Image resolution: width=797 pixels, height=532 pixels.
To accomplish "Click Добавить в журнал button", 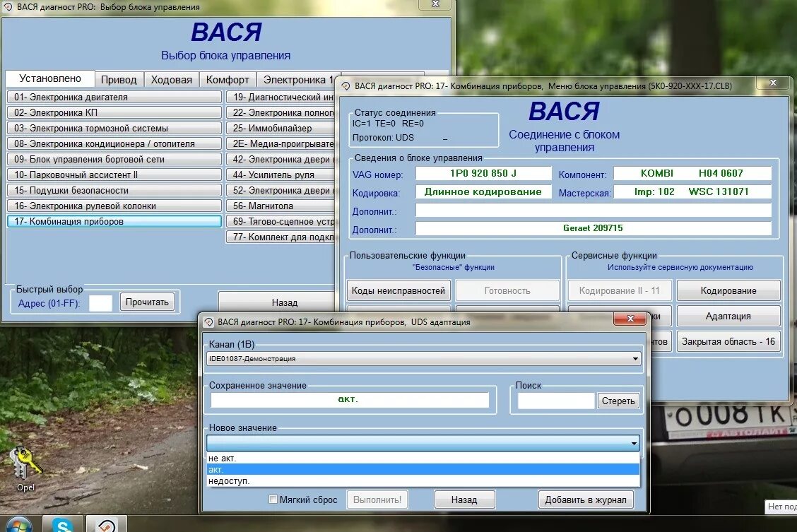I will point(586,500).
